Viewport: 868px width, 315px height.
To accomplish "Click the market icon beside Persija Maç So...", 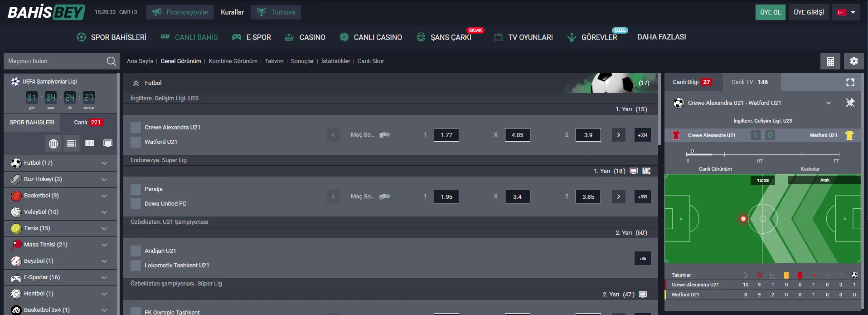I will click(384, 197).
